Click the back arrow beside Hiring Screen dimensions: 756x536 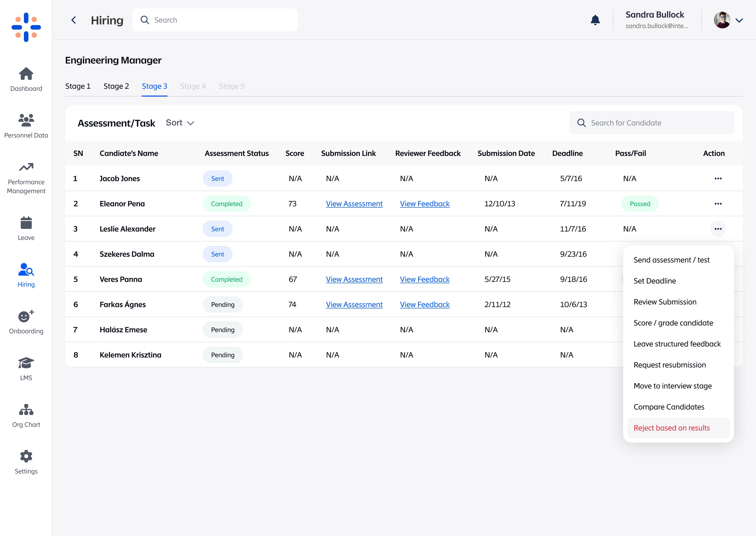(x=73, y=20)
